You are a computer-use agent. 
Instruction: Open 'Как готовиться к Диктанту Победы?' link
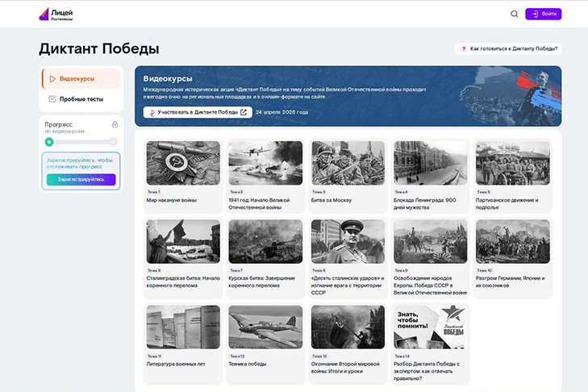pyautogui.click(x=514, y=49)
